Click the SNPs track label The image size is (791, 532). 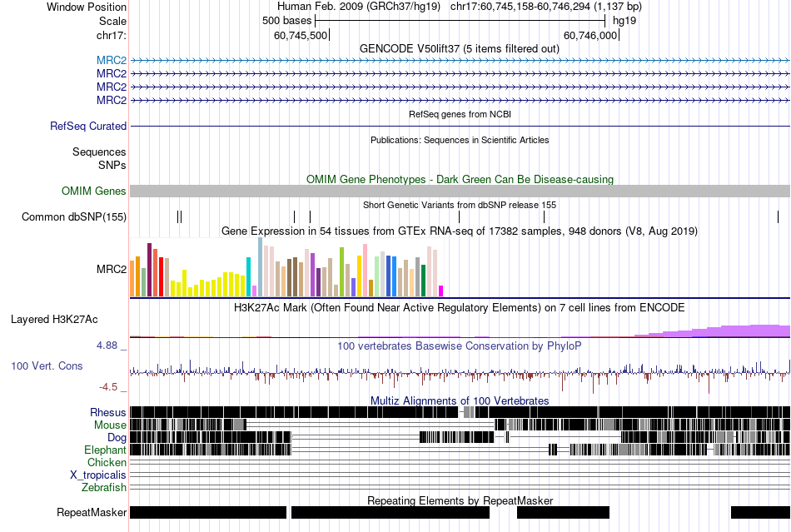(112, 165)
